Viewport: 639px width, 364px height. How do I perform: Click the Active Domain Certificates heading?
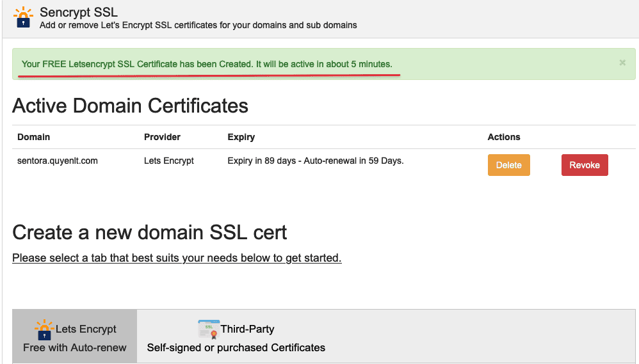coord(130,106)
